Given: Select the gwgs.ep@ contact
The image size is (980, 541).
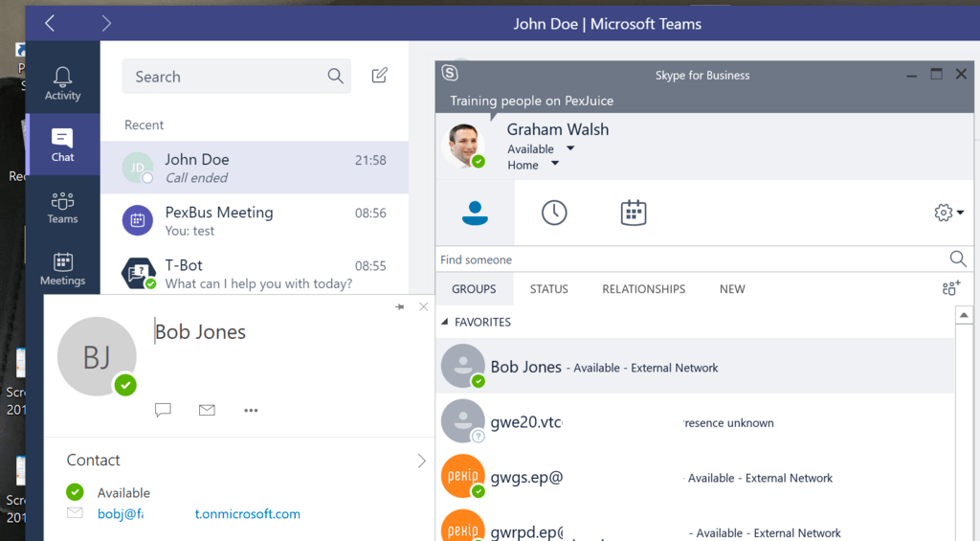Looking at the screenshot, I should coord(695,477).
